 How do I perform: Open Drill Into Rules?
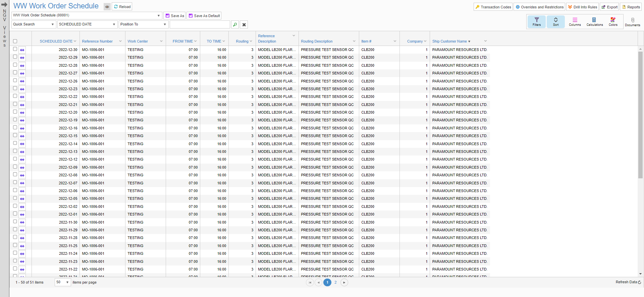pos(582,7)
